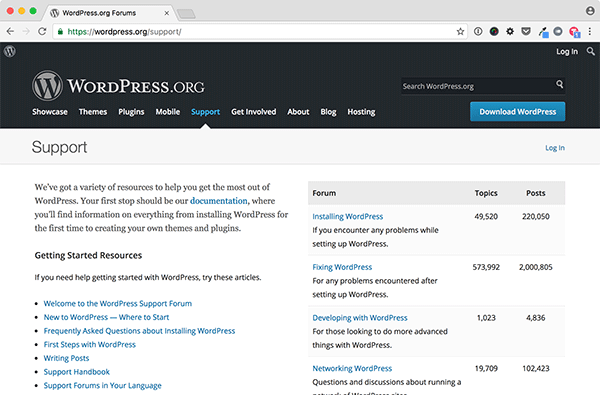This screenshot has width=600, height=395.
Task: Click the 49,520 topics count
Action: (486, 217)
